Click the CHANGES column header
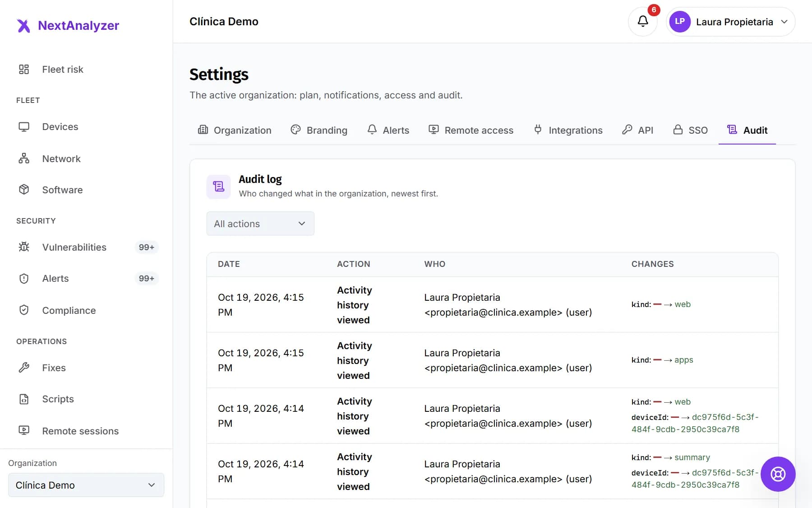This screenshot has height=508, width=812. coord(652,264)
